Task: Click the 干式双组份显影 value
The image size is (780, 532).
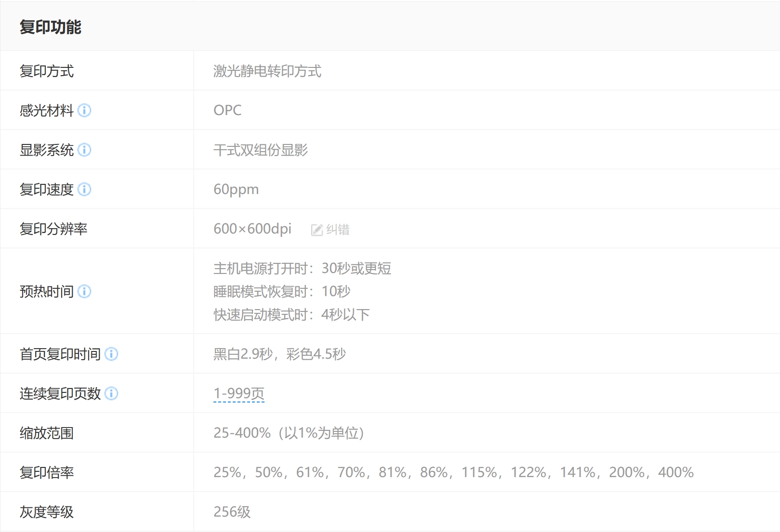Action: coord(261,150)
